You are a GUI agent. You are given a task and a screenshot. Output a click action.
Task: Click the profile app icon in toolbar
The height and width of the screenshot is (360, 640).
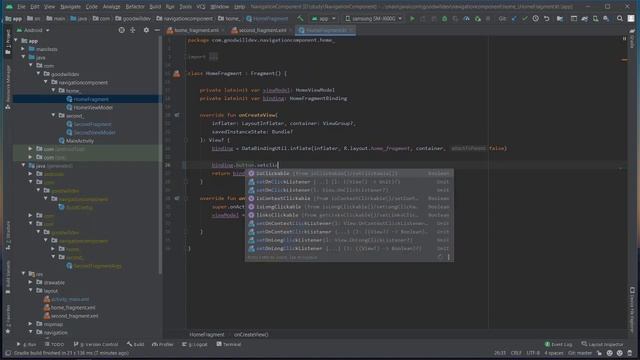point(467,19)
